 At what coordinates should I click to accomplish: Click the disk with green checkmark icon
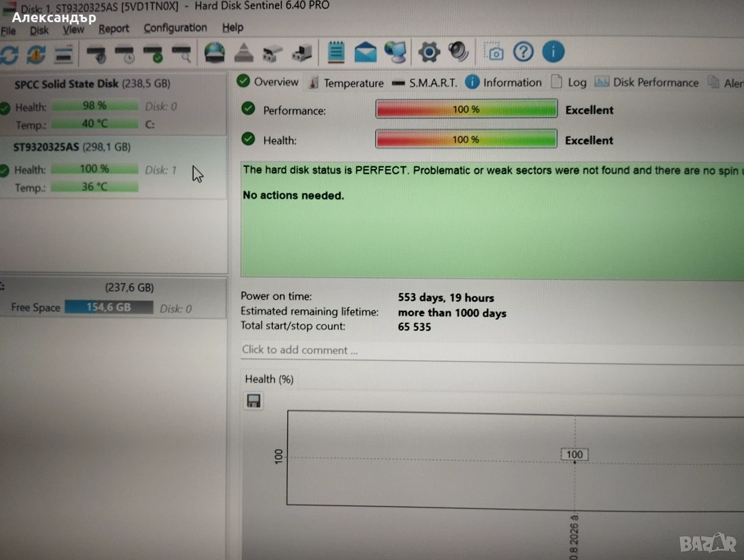coord(153,54)
